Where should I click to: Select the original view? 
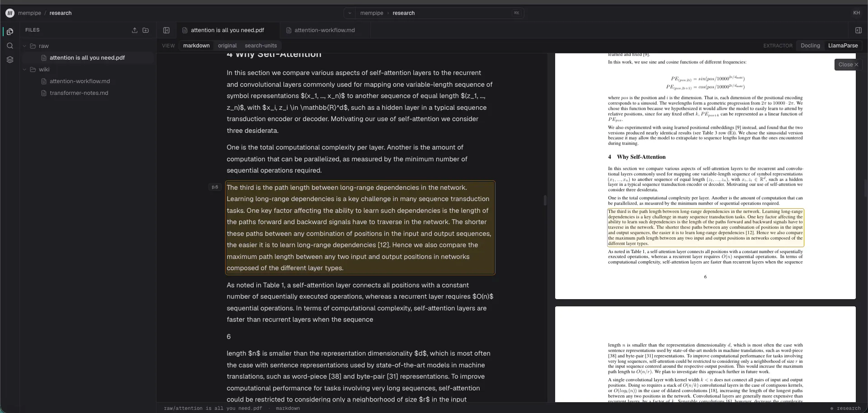(227, 46)
